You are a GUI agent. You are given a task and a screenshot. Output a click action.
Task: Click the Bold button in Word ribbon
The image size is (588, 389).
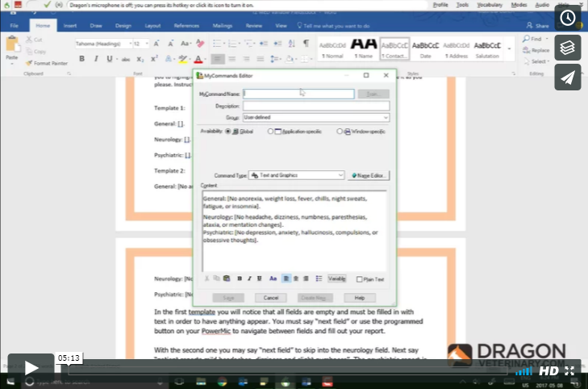(81, 59)
